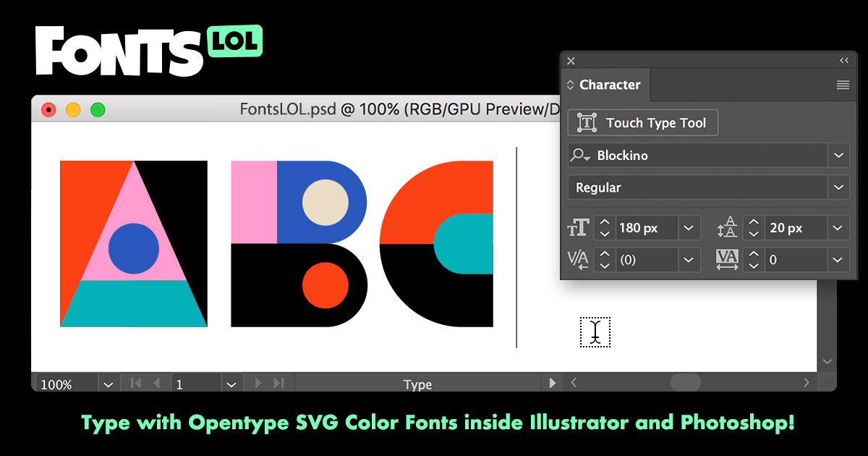Screen dimensions: 868x456
Task: Open the status bar play-arrow menu
Action: pyautogui.click(x=553, y=383)
